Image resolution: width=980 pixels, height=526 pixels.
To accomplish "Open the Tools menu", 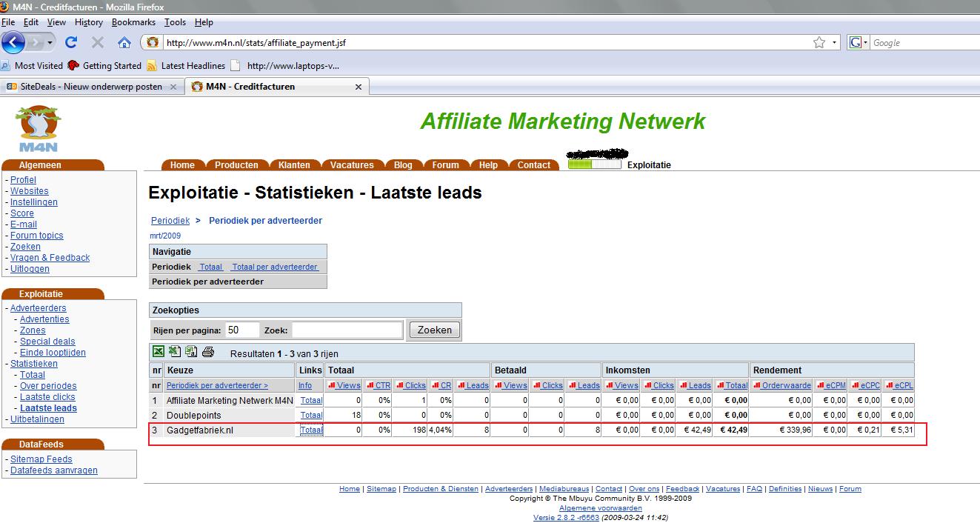I will point(175,22).
